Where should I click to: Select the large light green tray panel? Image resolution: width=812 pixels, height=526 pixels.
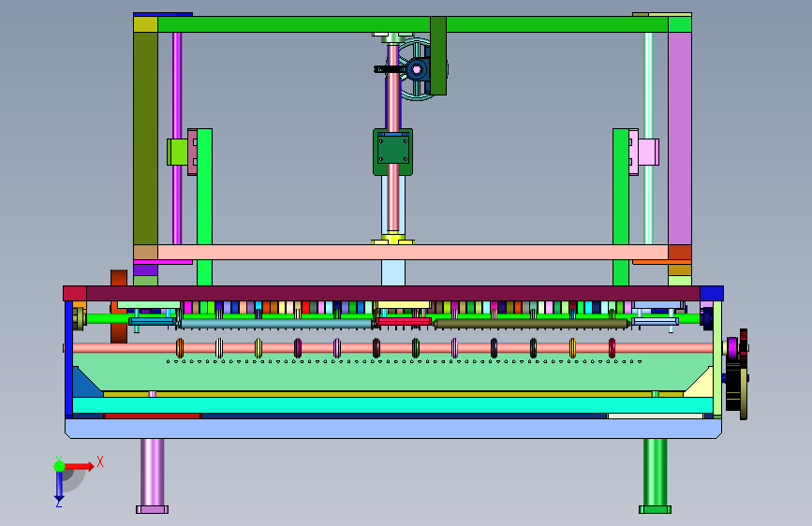(392, 375)
